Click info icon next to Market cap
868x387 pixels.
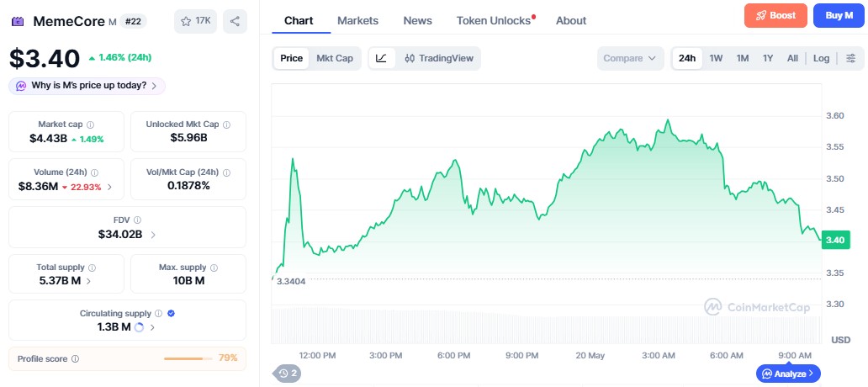click(90, 125)
